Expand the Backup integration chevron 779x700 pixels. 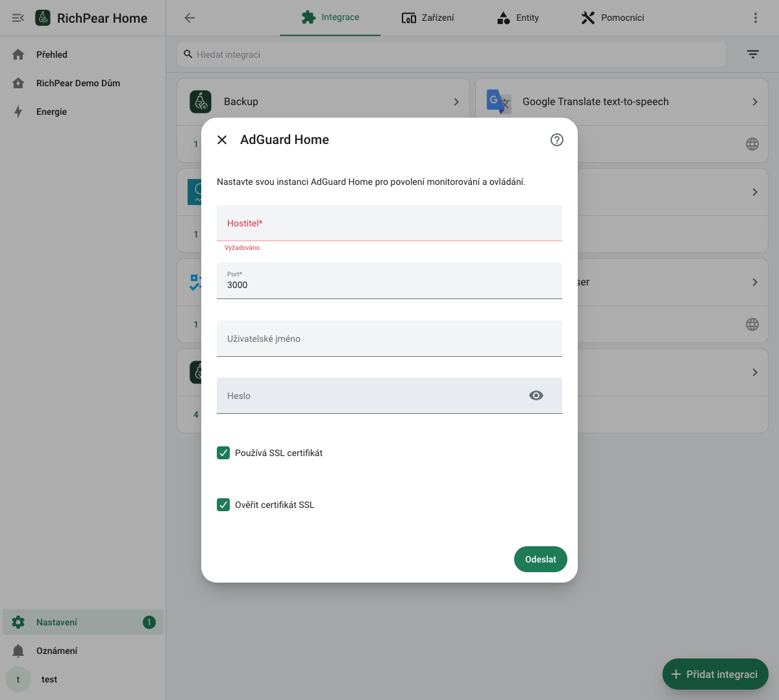pos(456,102)
